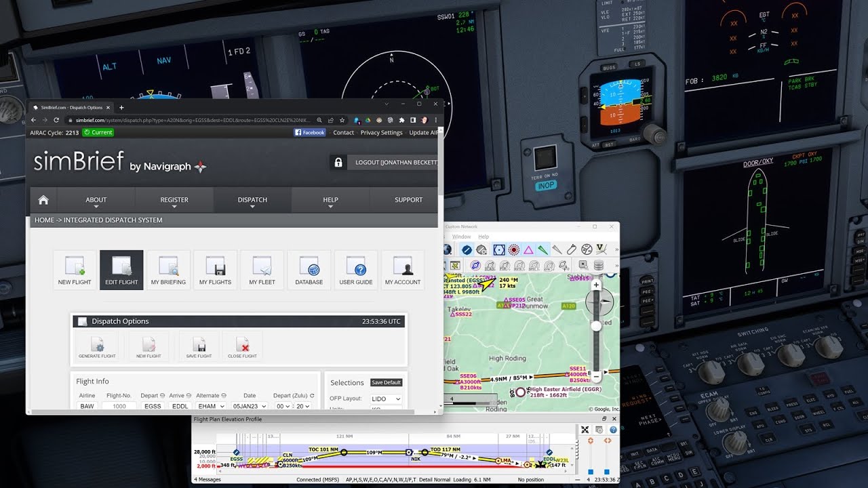868x488 pixels.
Task: Adjust the map zoom slider handle
Action: 596,326
